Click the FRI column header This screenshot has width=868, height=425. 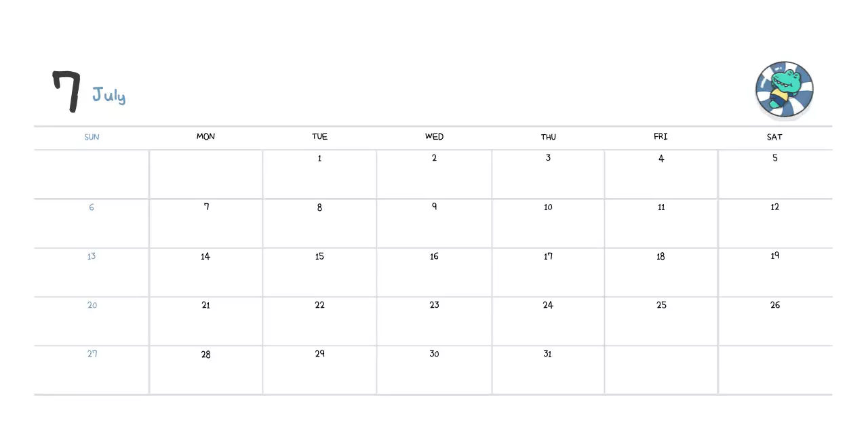click(660, 137)
